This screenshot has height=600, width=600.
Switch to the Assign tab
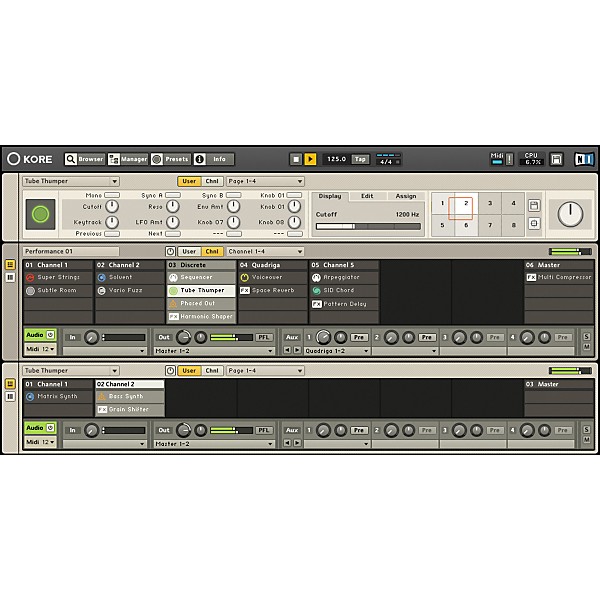coord(406,196)
